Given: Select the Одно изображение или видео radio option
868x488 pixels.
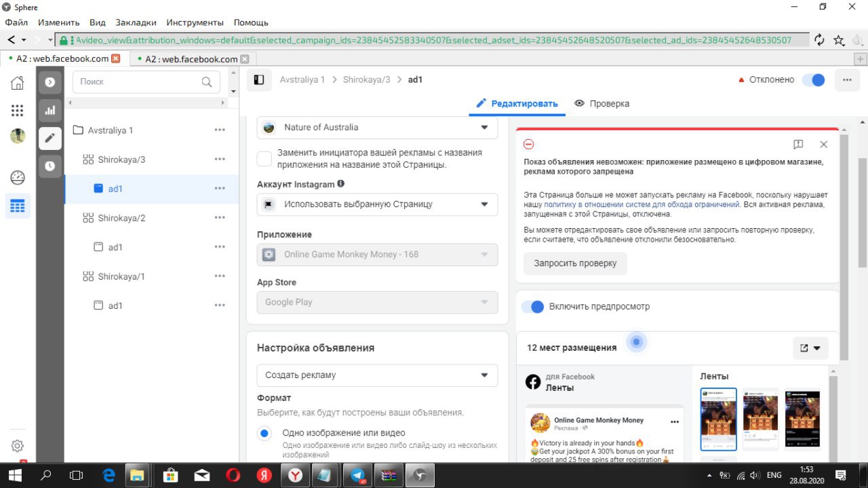Looking at the screenshot, I should (x=264, y=433).
